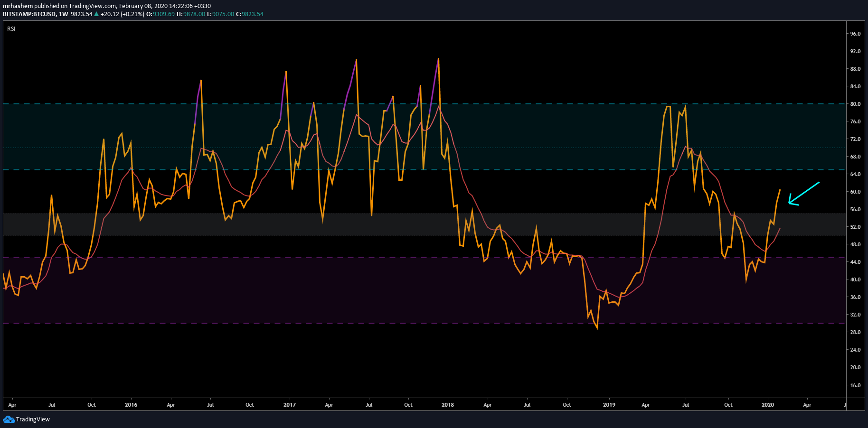Viewport: 868px width, 428px height.
Task: Click the 28.0 level on RSI scale
Action: 855,332
